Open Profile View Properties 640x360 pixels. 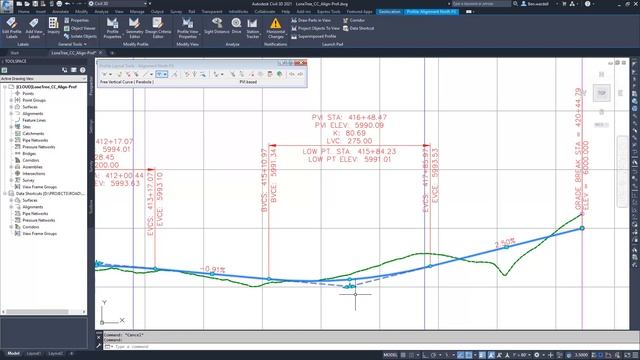click(187, 28)
